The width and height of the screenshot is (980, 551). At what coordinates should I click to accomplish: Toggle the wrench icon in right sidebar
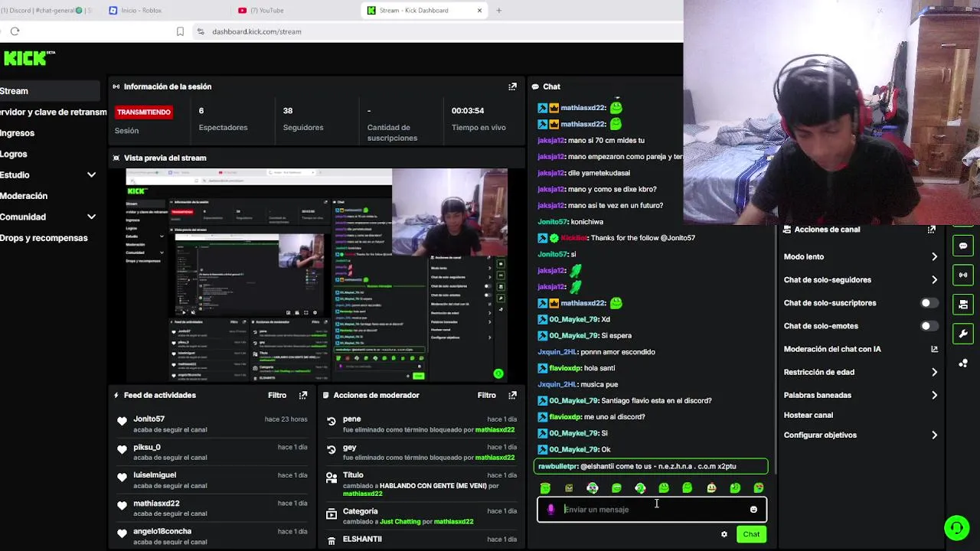(x=963, y=334)
